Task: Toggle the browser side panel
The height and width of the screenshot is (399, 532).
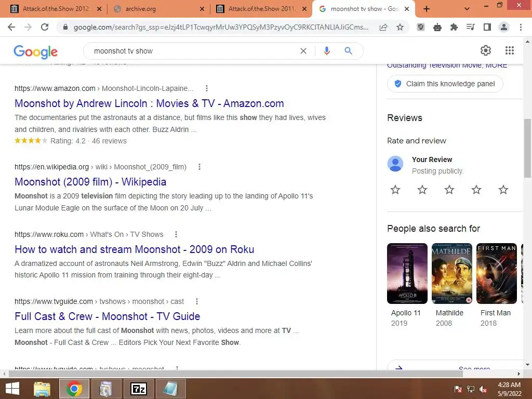Action: click(x=487, y=27)
